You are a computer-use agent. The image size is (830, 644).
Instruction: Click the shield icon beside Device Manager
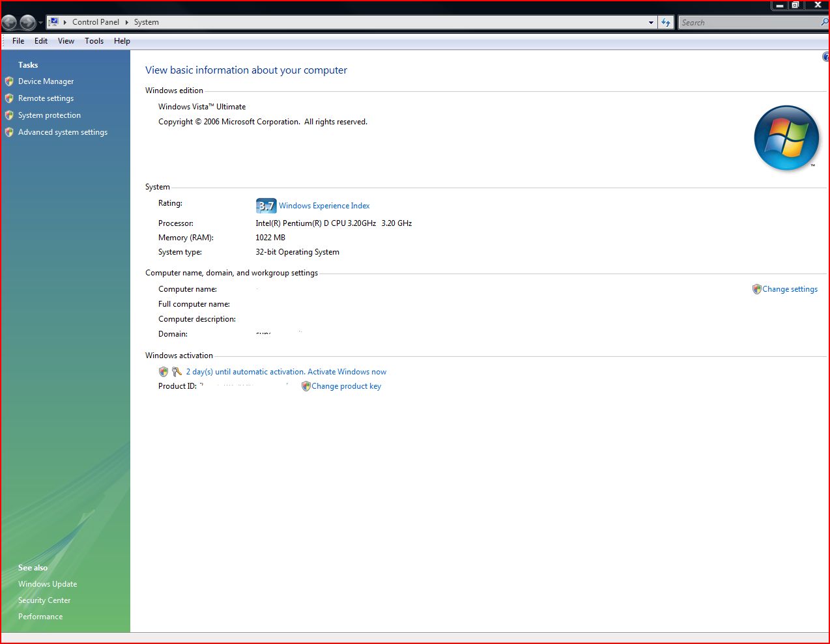coord(9,81)
